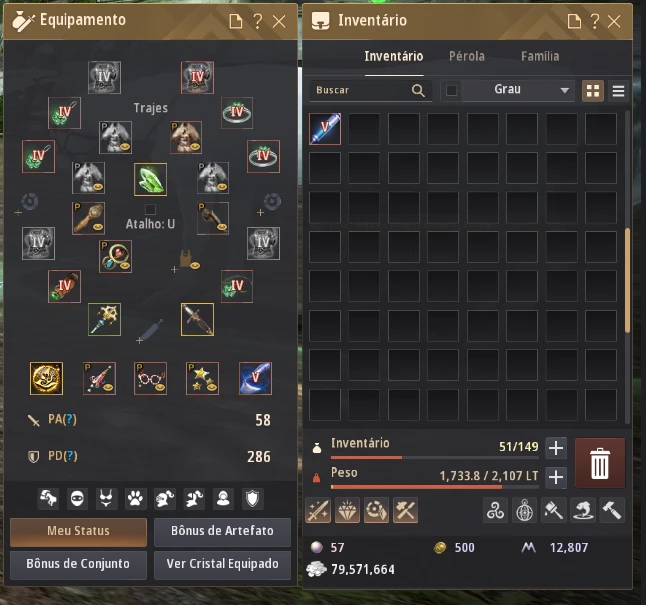
Task: Open the pet paw icon in equipment
Action: [x=136, y=499]
